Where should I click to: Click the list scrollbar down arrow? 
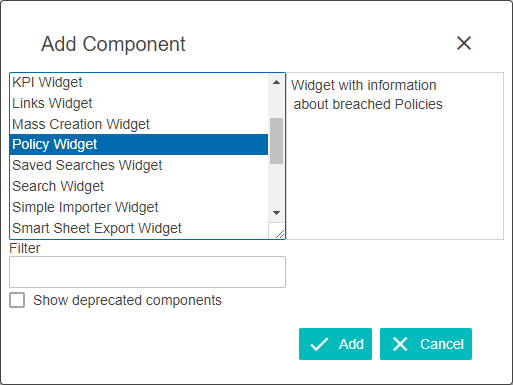coord(276,213)
